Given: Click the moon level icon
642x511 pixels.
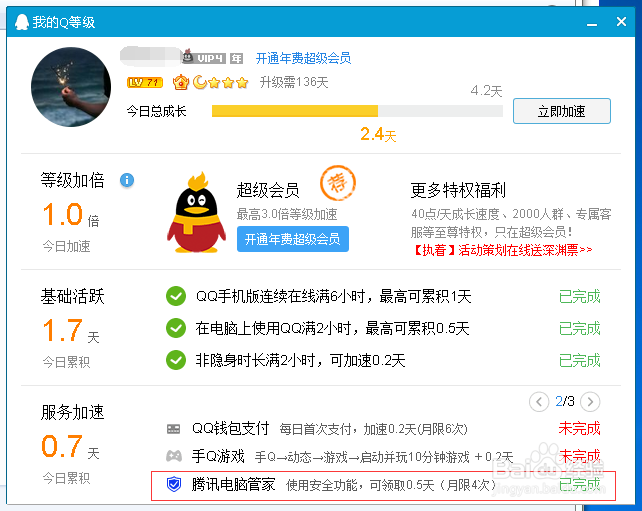Looking at the screenshot, I should pos(200,82).
